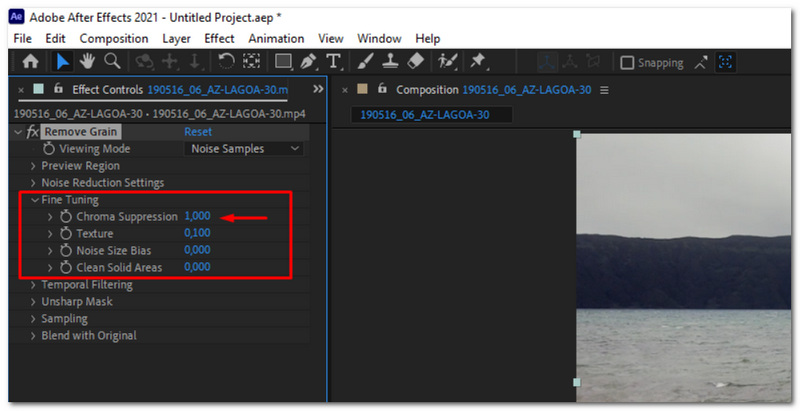The height and width of the screenshot is (411, 800).
Task: Expand the Noise Reduction Settings group
Action: click(33, 183)
